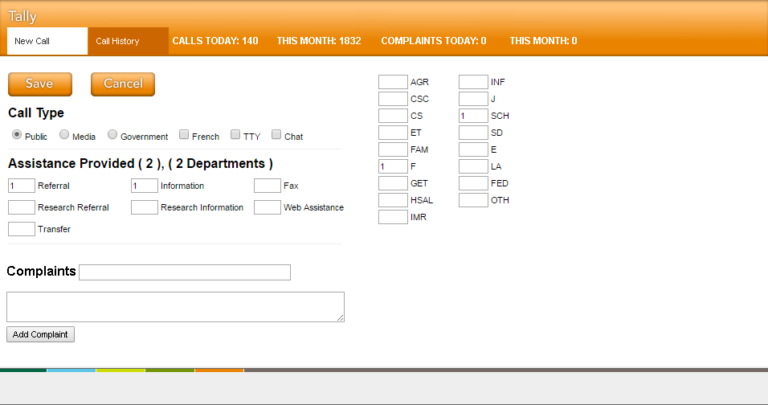Click the Tally application title

coord(23,16)
